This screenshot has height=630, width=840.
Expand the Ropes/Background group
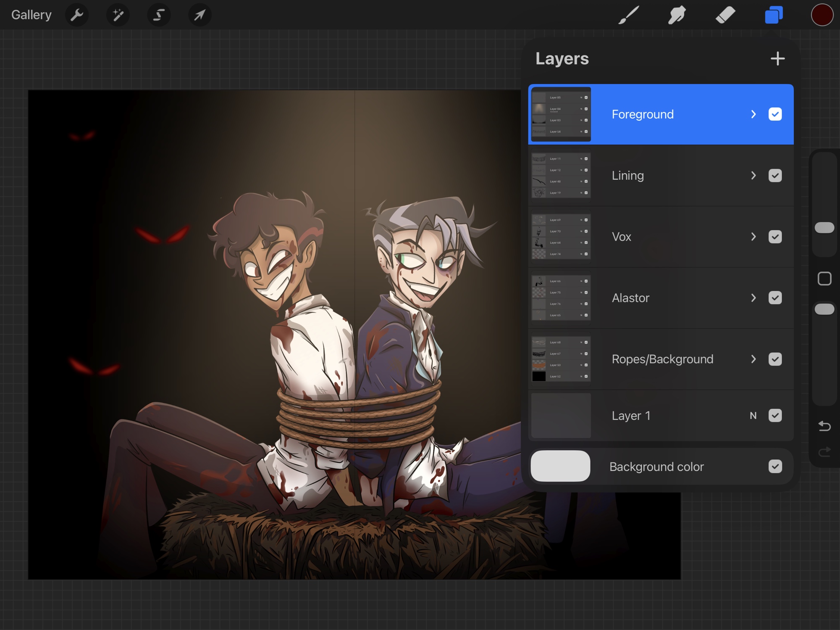click(x=753, y=359)
